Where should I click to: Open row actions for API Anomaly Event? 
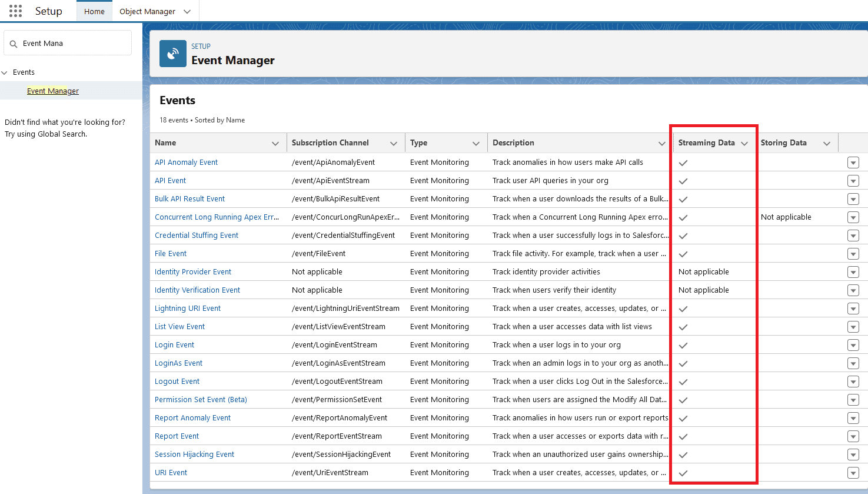(x=853, y=163)
